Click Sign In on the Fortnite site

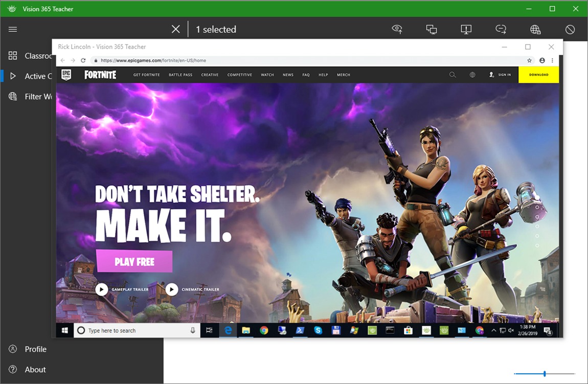(x=500, y=75)
